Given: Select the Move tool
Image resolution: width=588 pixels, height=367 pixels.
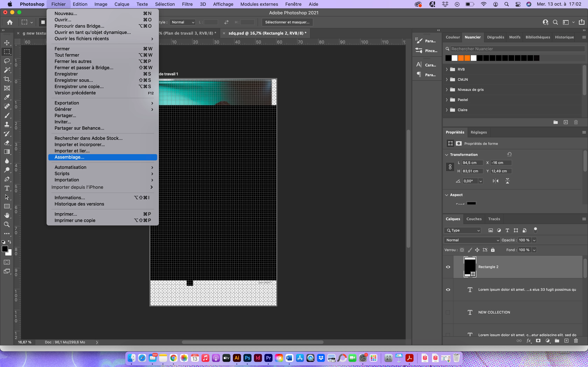Looking at the screenshot, I should (7, 43).
